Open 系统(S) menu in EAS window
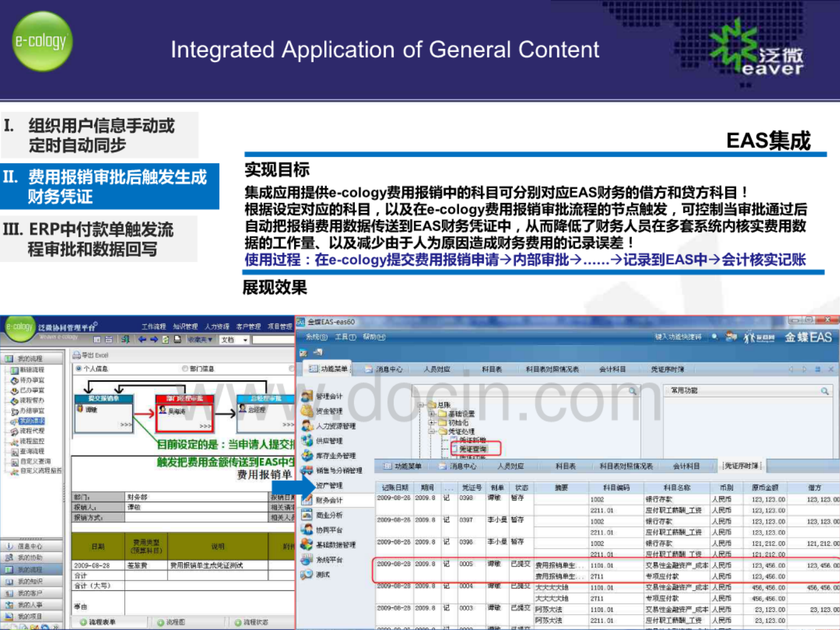Viewport: 840px width, 630px height. pyautogui.click(x=317, y=337)
